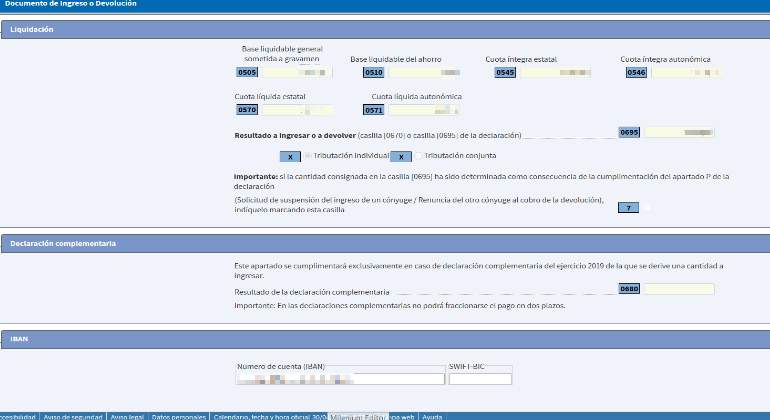The height and width of the screenshot is (420, 770).
Task: Click the 0571 box number label
Action: [374, 110]
